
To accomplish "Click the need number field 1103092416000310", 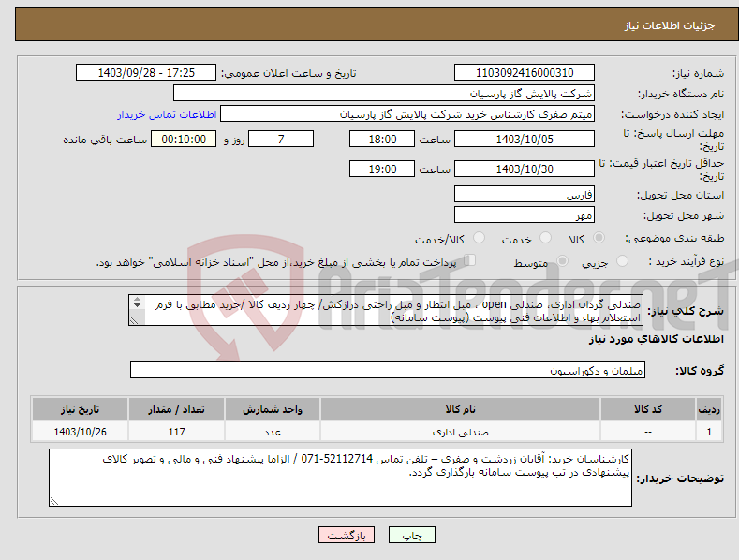I will (525, 73).
